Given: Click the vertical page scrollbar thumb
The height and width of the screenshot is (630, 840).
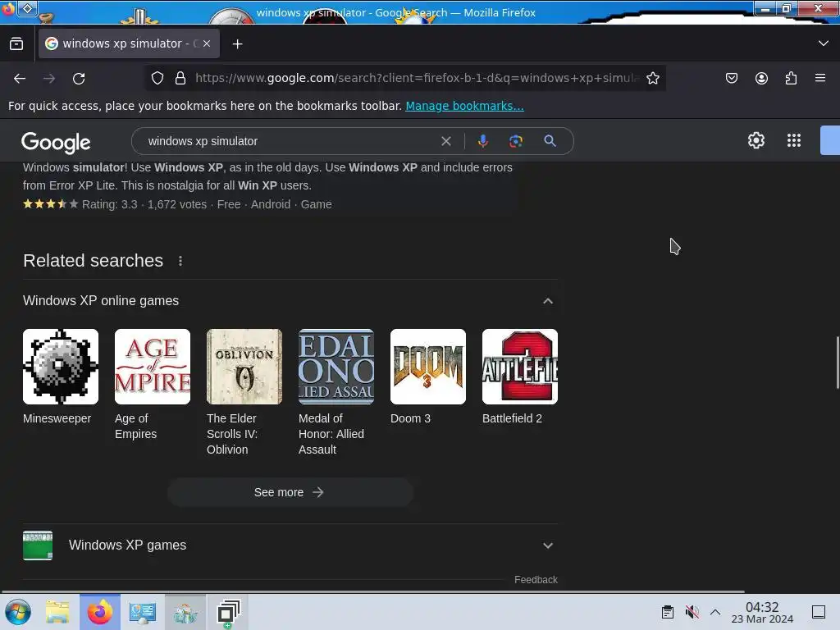Looking at the screenshot, I should click(838, 363).
